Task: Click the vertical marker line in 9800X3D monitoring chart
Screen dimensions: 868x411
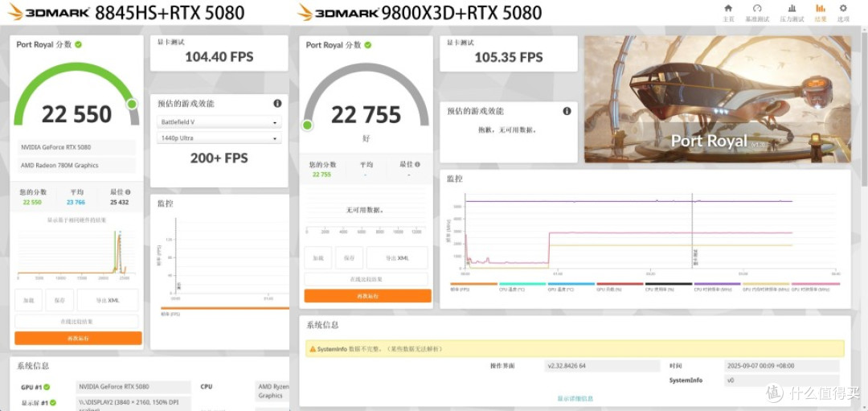Action: click(x=693, y=231)
